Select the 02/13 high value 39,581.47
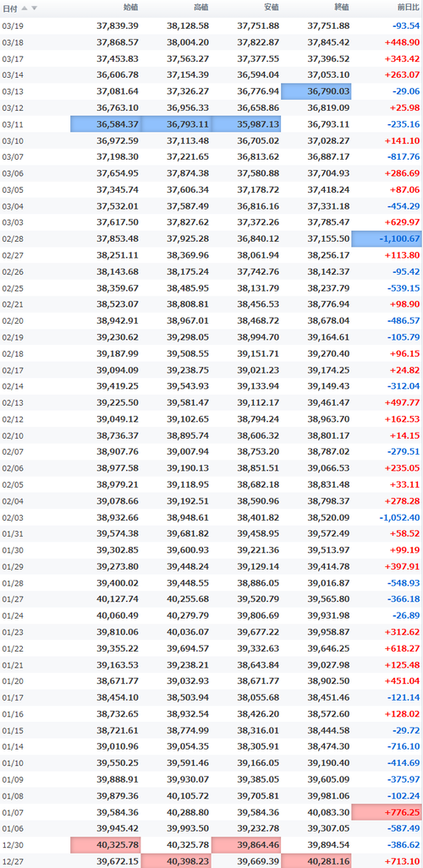The height and width of the screenshot is (868, 423). [x=188, y=403]
